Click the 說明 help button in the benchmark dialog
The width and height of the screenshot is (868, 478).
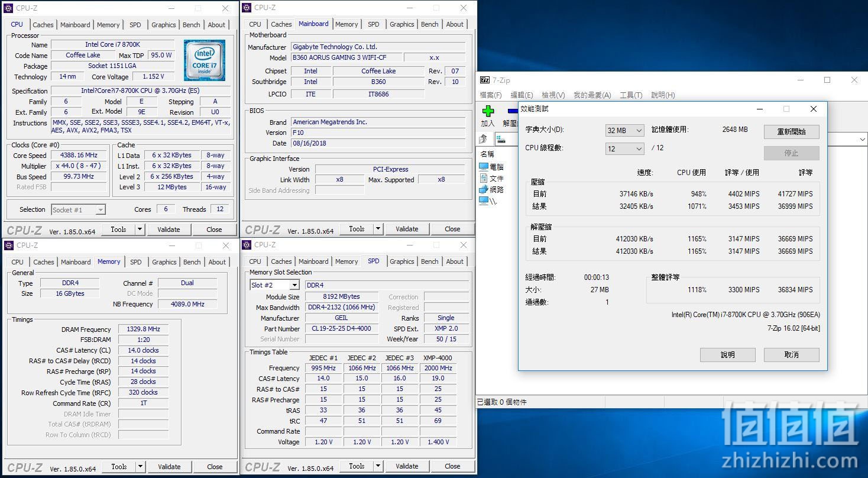coord(727,354)
